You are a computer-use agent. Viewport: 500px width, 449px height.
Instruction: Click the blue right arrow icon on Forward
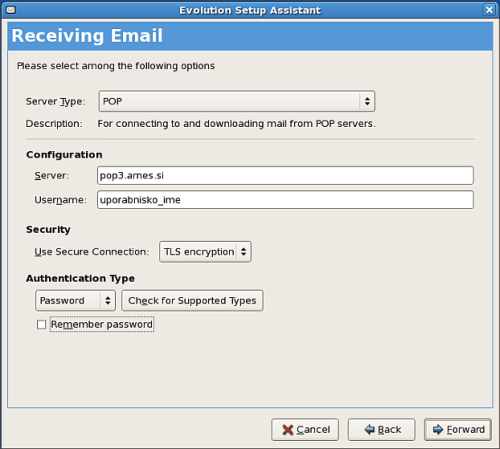click(438, 429)
